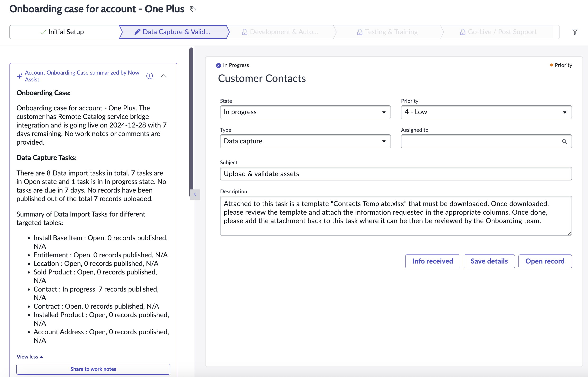Click the Contact : In progress list entry
Screen dimensions: 588x377
(96, 293)
